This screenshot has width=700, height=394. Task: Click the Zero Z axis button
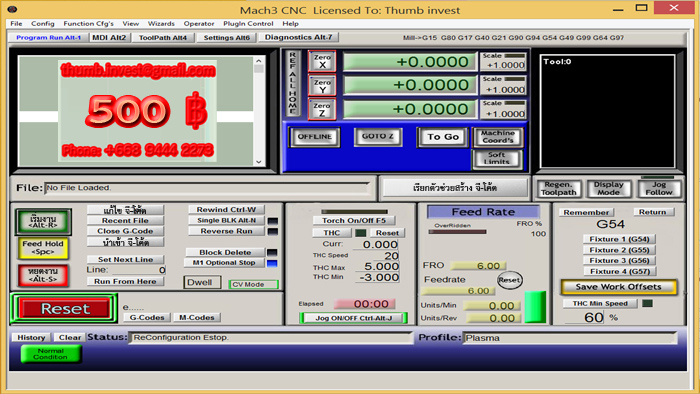click(322, 109)
